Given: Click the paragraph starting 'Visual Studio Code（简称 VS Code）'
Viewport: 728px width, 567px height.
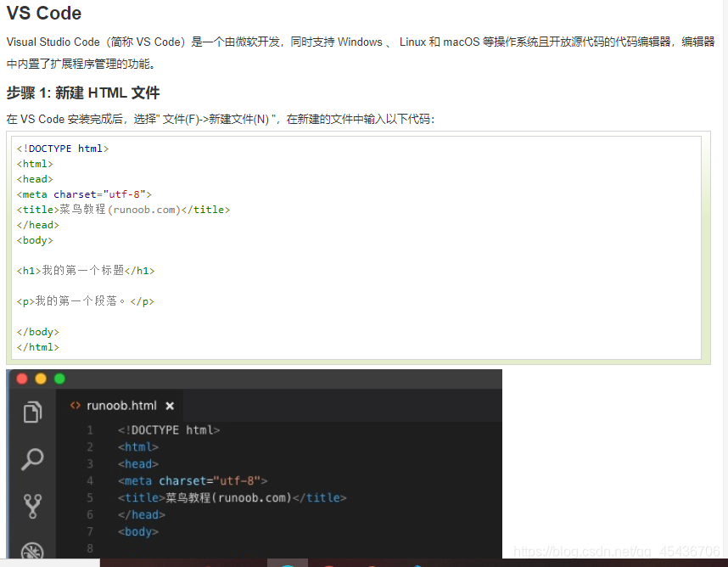Looking at the screenshot, I should 361,53.
